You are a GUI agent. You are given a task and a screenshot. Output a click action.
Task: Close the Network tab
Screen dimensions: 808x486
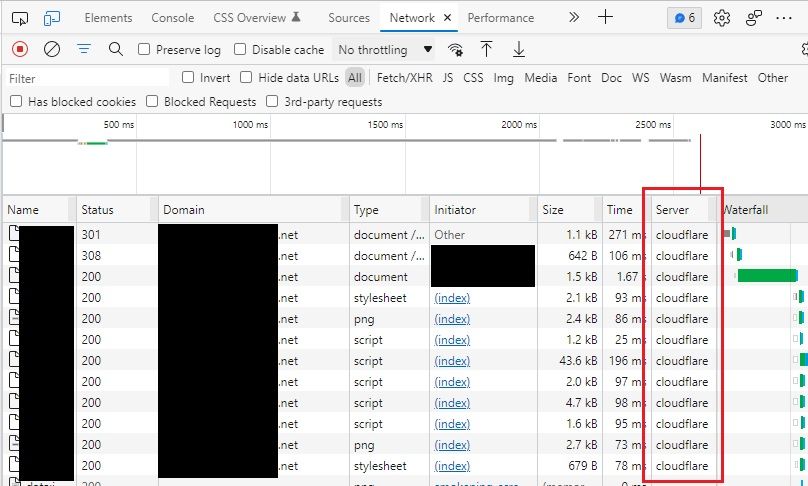click(x=447, y=18)
